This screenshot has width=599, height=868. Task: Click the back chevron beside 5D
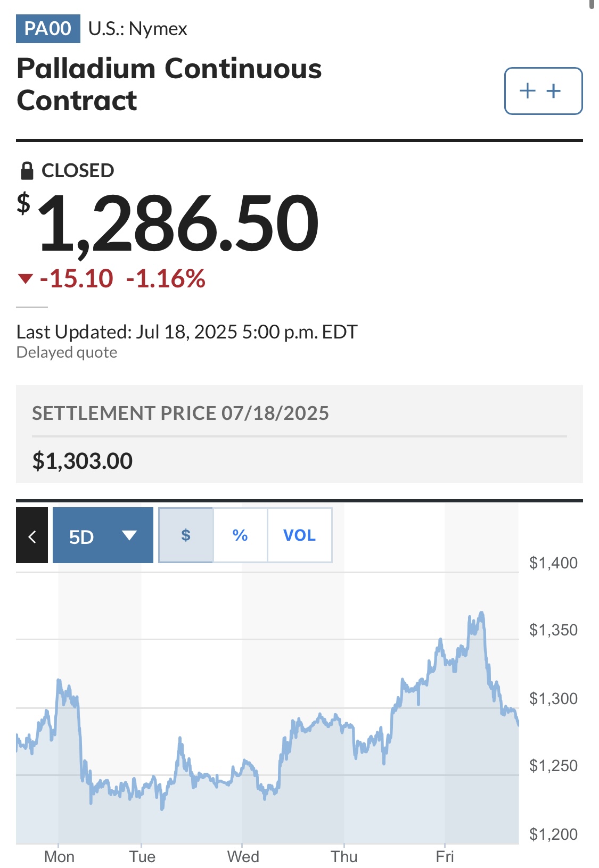[x=32, y=535]
